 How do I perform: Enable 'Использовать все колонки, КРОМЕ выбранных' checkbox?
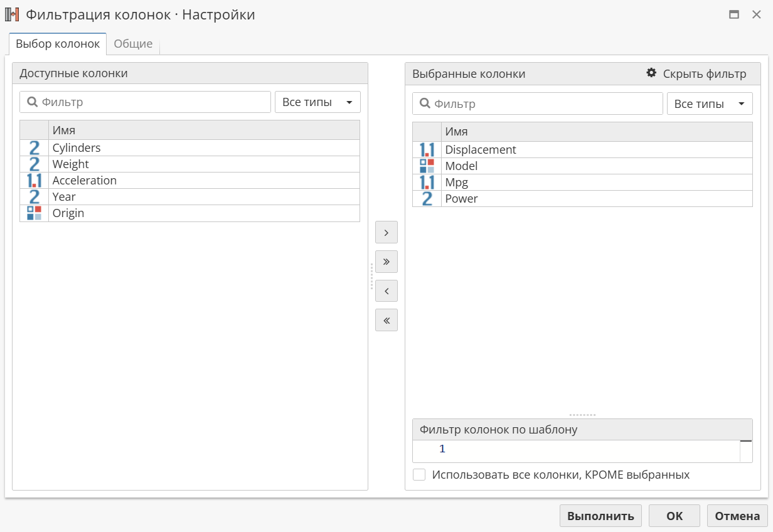(419, 475)
